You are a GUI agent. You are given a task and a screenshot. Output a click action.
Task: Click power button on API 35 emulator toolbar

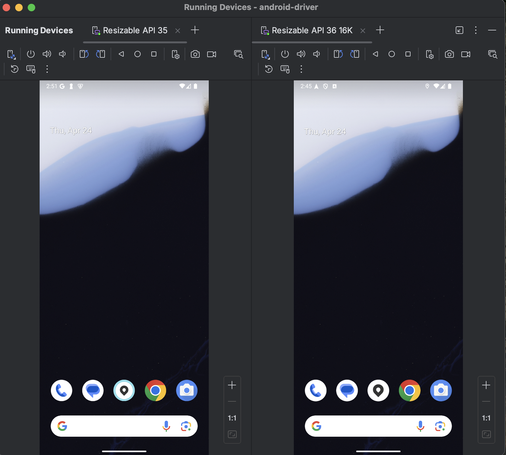point(31,54)
